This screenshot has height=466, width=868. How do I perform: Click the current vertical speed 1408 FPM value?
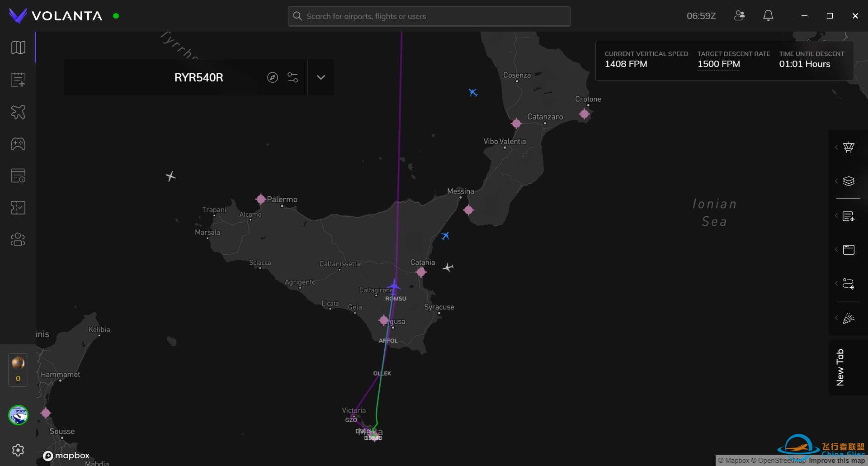[x=626, y=64]
